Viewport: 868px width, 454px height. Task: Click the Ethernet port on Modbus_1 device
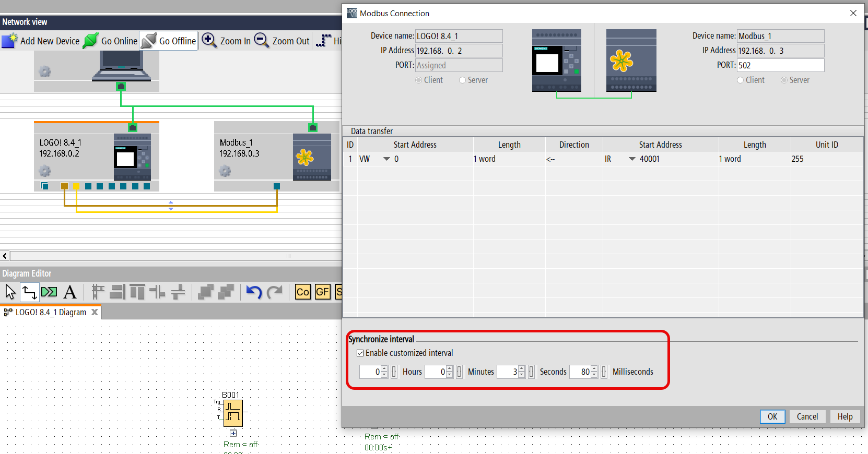click(313, 128)
